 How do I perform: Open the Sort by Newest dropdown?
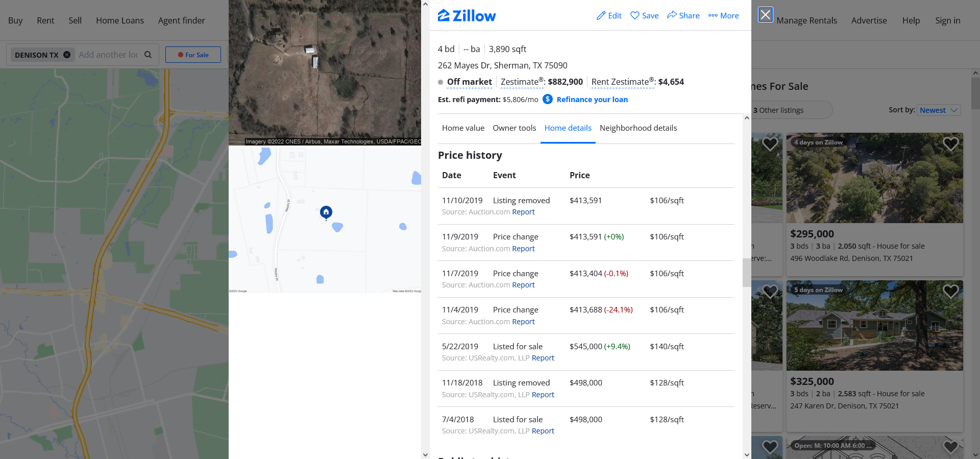(939, 110)
